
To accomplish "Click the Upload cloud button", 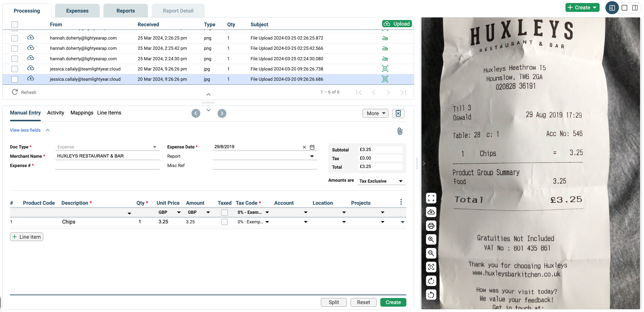I will click(397, 24).
